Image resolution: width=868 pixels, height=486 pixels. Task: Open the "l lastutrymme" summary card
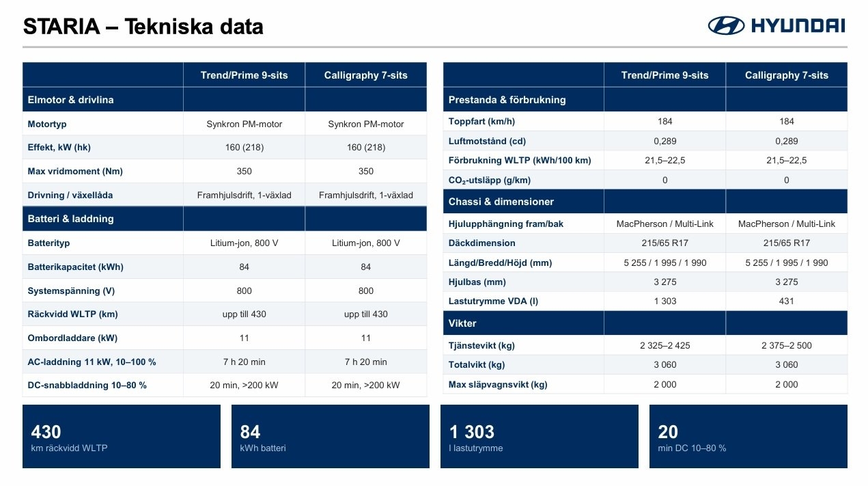tap(540, 436)
